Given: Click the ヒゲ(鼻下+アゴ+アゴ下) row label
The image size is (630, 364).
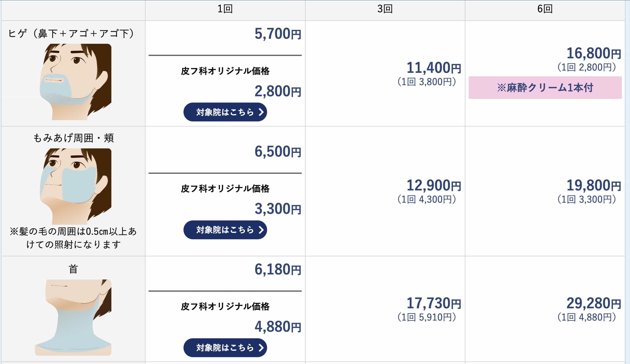Looking at the screenshot, I should [71, 34].
